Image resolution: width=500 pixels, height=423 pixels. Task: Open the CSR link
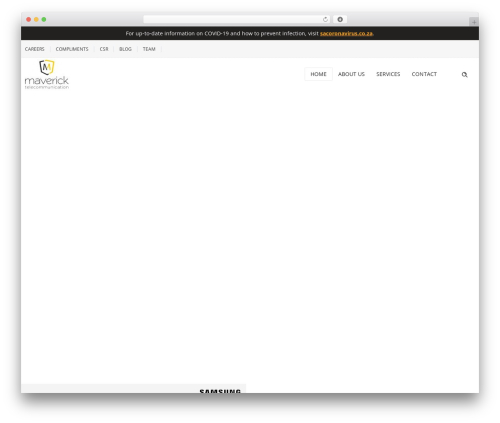(x=104, y=49)
